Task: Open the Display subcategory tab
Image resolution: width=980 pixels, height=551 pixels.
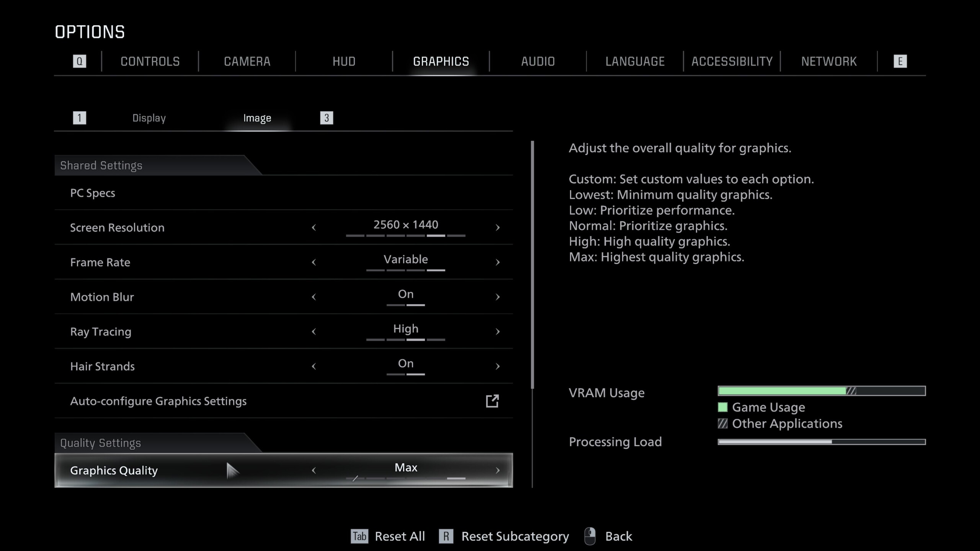Action: click(149, 118)
